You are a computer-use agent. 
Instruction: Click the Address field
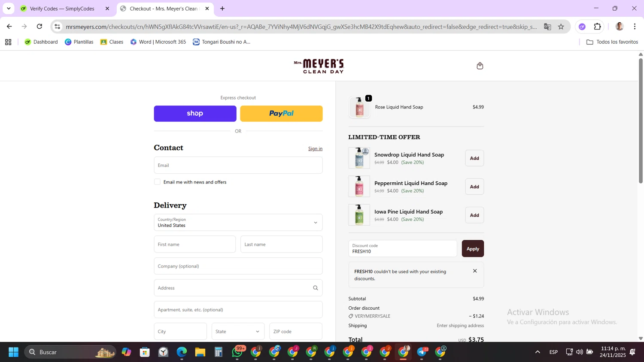click(x=238, y=288)
